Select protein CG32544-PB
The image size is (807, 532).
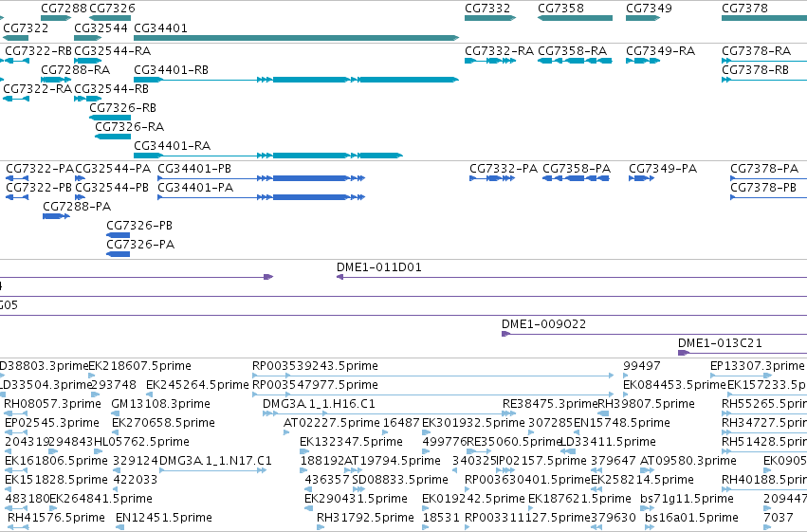112,188
